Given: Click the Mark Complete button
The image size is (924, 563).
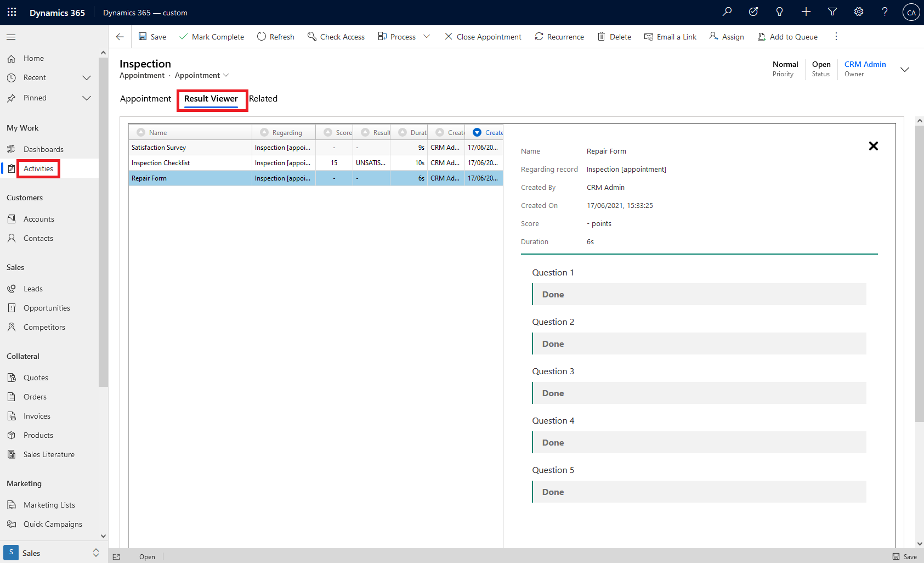Looking at the screenshot, I should click(x=212, y=37).
